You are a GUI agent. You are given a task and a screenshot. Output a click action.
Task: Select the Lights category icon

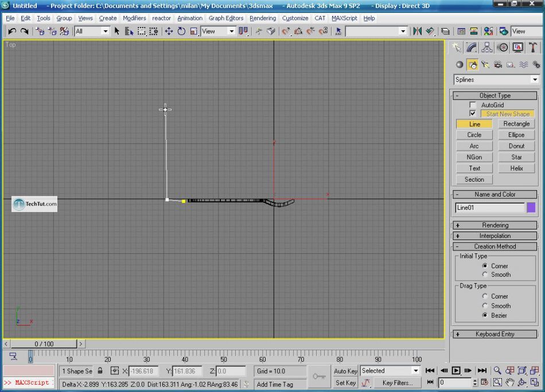tap(485, 65)
